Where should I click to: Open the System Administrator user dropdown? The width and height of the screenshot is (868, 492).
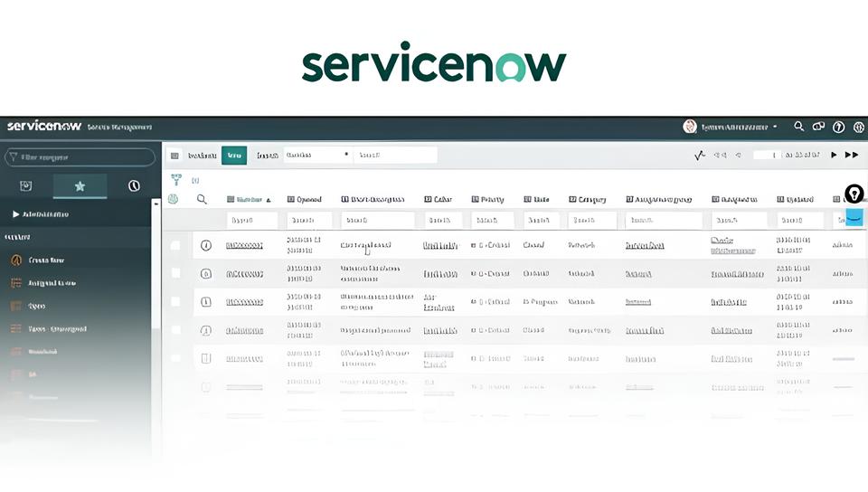click(x=739, y=127)
